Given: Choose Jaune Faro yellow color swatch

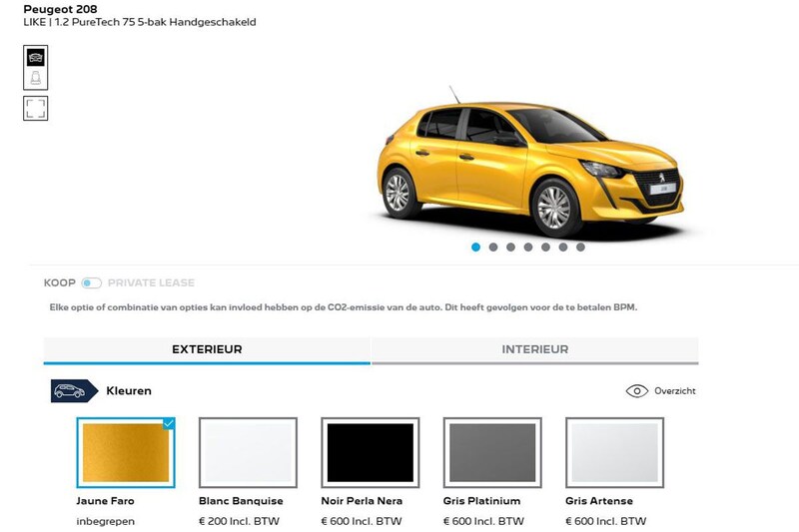Looking at the screenshot, I should (126, 452).
